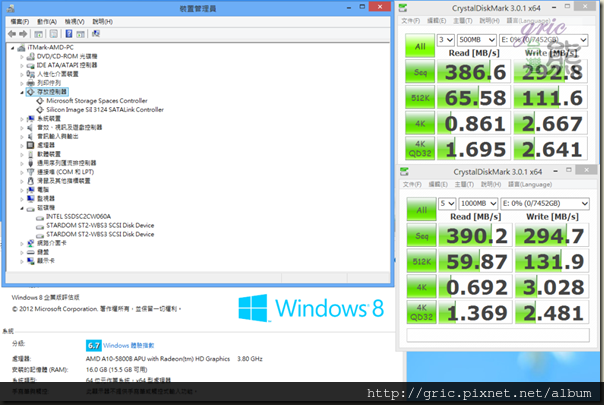Open test count dropdown showing 5

(x=447, y=203)
